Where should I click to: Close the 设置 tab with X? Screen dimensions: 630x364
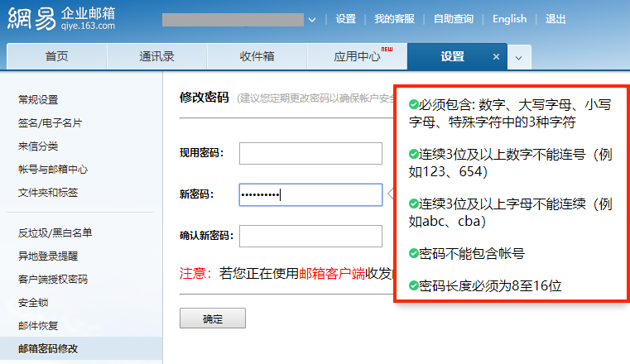coord(496,57)
